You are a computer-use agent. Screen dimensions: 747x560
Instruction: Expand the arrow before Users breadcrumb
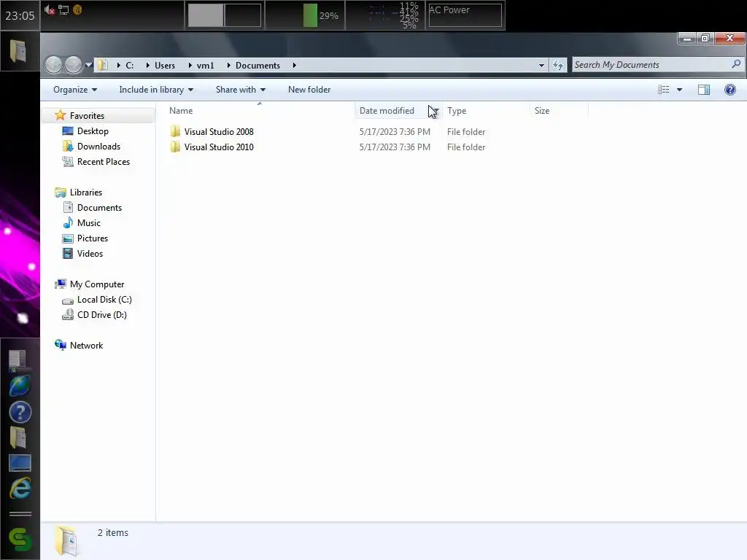click(x=147, y=65)
